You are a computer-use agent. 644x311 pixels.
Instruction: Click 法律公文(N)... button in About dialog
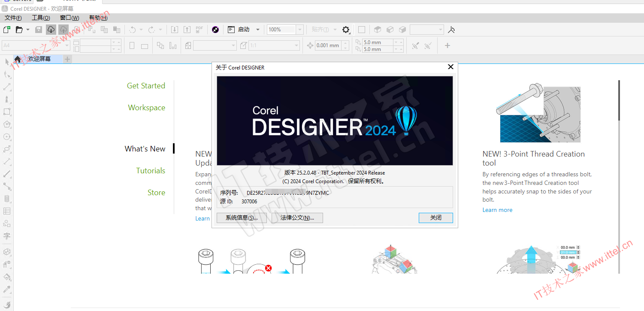[x=297, y=218]
